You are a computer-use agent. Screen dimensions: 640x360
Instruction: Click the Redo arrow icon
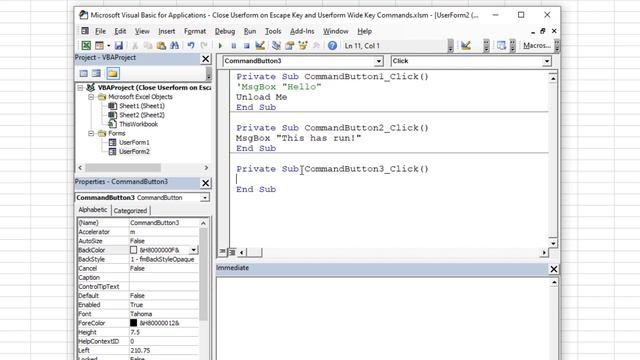click(x=204, y=46)
